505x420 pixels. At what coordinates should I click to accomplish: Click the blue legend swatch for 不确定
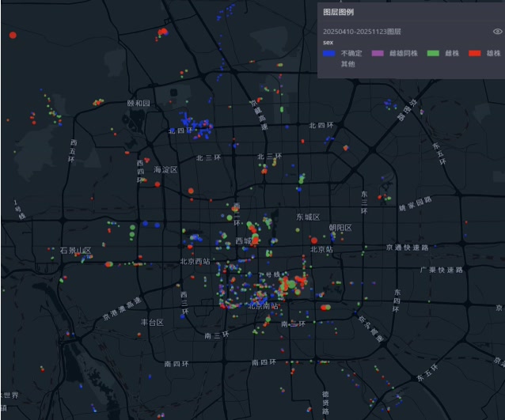pyautogui.click(x=328, y=53)
